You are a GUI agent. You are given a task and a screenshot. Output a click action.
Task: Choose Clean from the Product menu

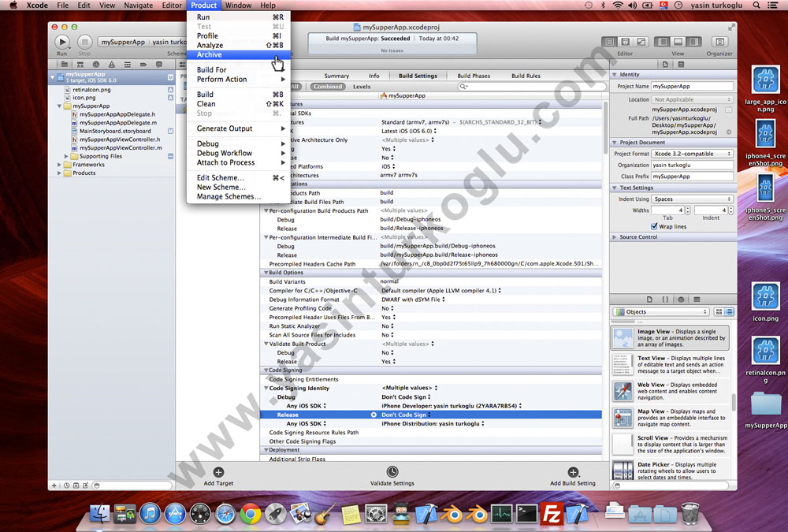click(238, 104)
